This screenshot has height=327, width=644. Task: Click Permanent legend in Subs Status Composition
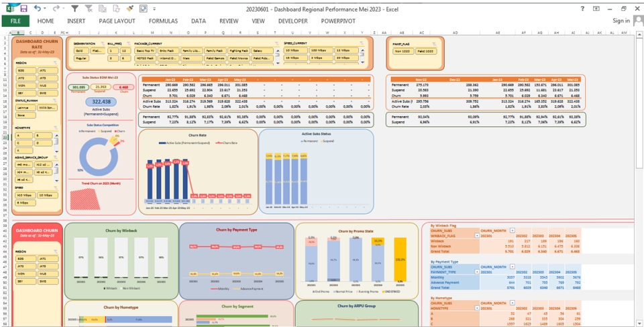pyautogui.click(x=87, y=131)
